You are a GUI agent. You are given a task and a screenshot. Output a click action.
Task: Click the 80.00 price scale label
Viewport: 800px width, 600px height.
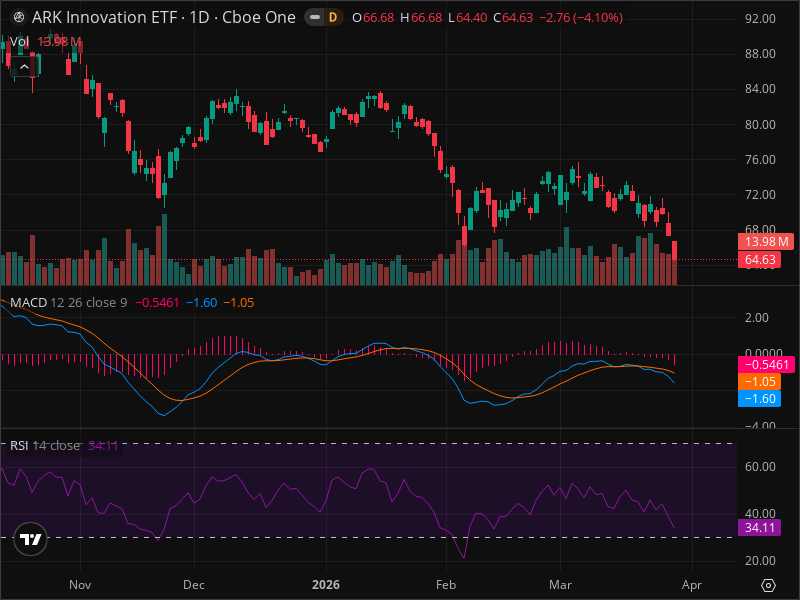[x=760, y=124]
